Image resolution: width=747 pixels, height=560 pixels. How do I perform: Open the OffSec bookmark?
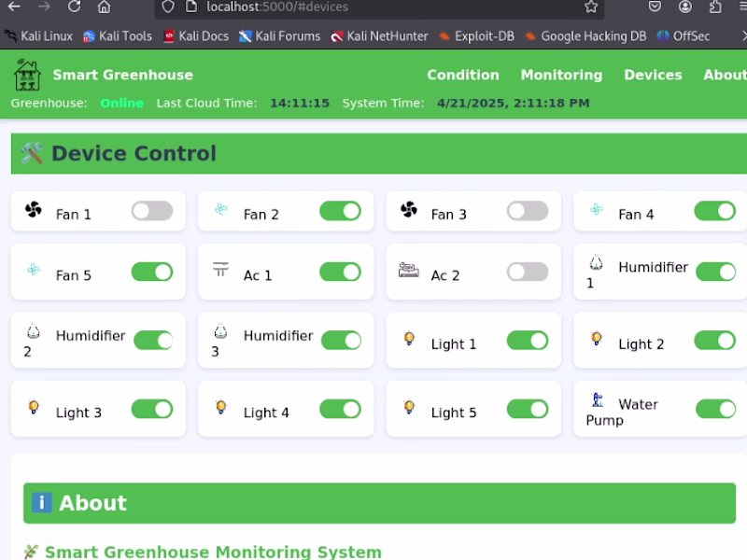(x=684, y=36)
